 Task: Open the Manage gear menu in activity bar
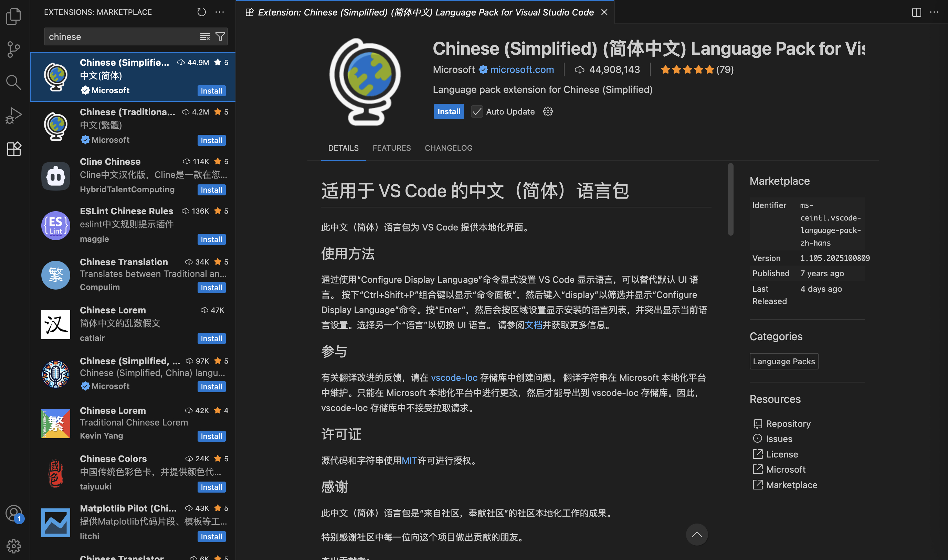[x=13, y=546]
